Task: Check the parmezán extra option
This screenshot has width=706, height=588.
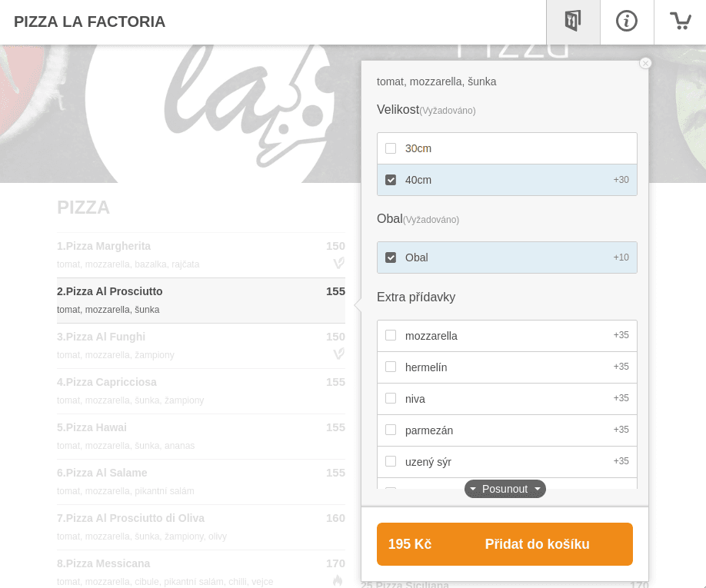Action: 391,430
